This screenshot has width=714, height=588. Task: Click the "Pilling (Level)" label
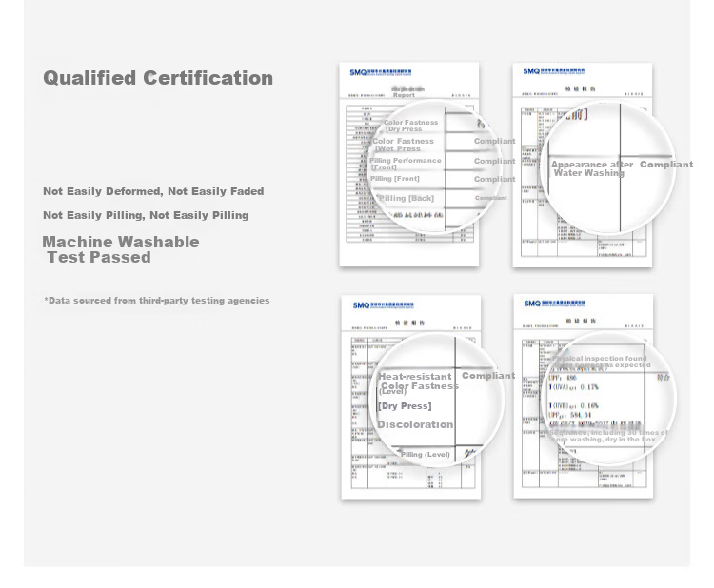[x=426, y=454]
